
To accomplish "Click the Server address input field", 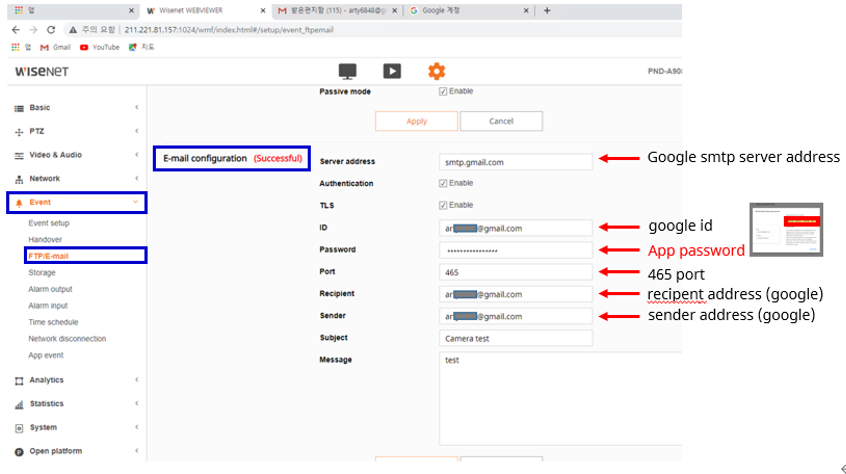I will point(515,162).
